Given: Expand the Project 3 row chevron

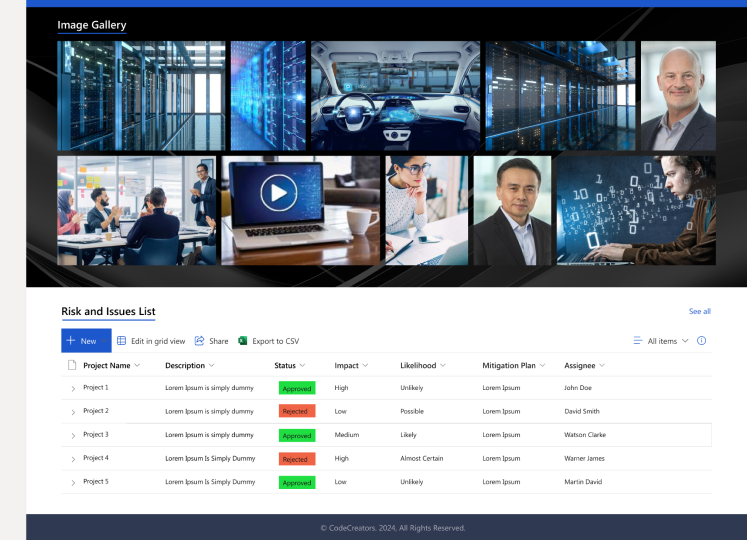Looking at the screenshot, I should [73, 436].
